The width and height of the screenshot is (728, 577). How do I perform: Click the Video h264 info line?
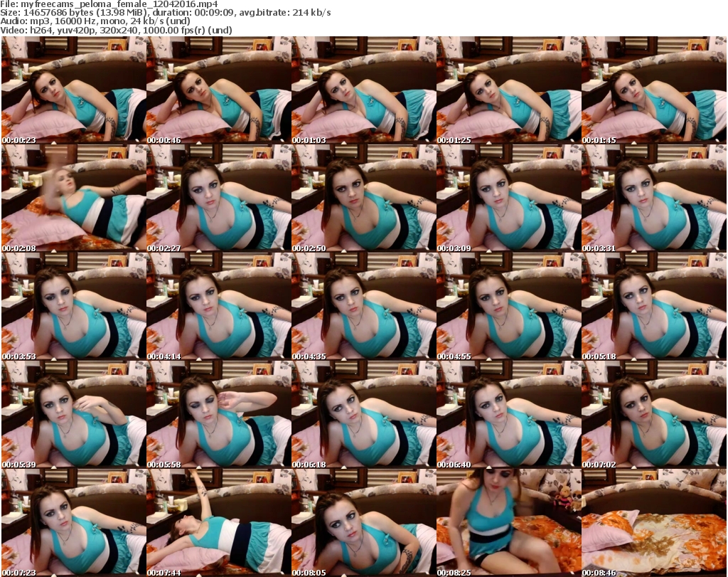tap(116, 30)
